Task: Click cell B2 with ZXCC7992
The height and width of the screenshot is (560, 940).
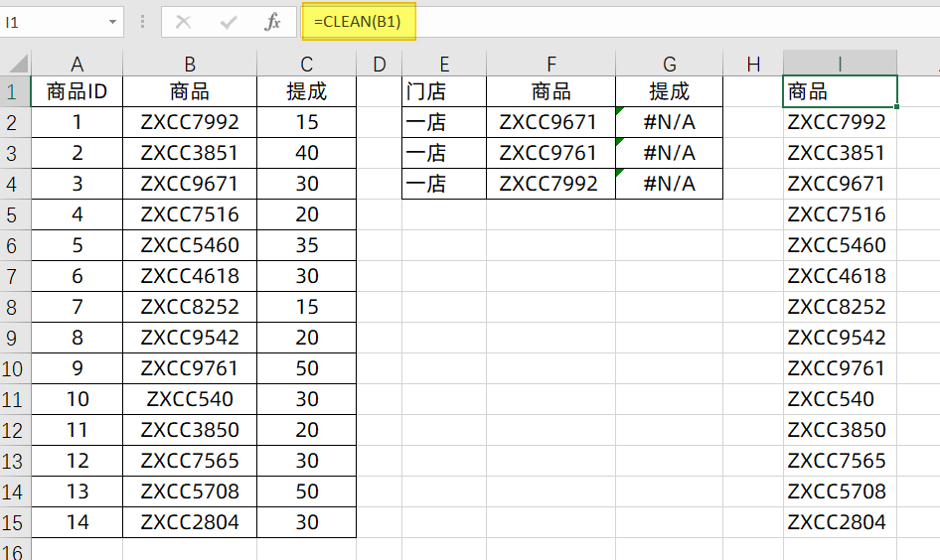Action: coord(190,122)
